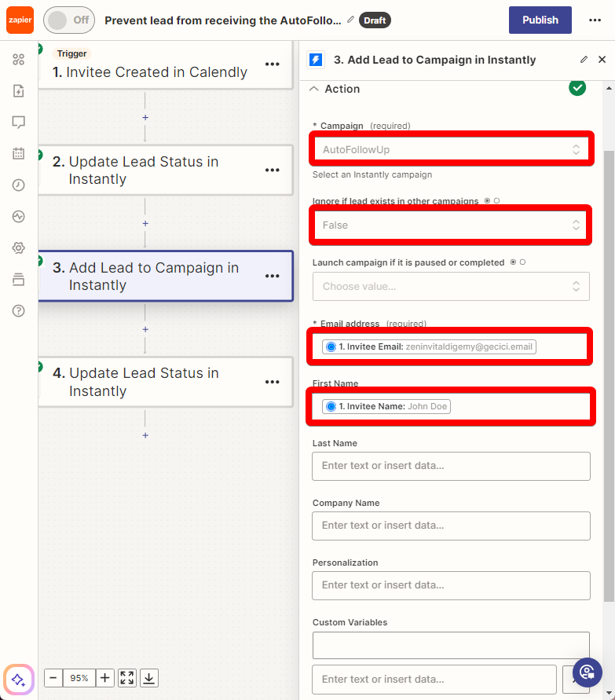Click the Custom Variables key field

coord(451,645)
